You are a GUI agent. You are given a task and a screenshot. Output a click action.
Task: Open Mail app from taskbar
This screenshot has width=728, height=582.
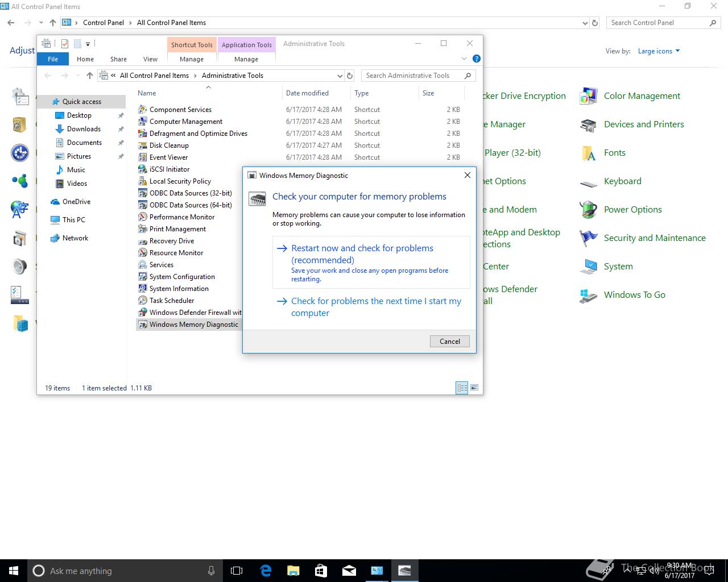[349, 571]
